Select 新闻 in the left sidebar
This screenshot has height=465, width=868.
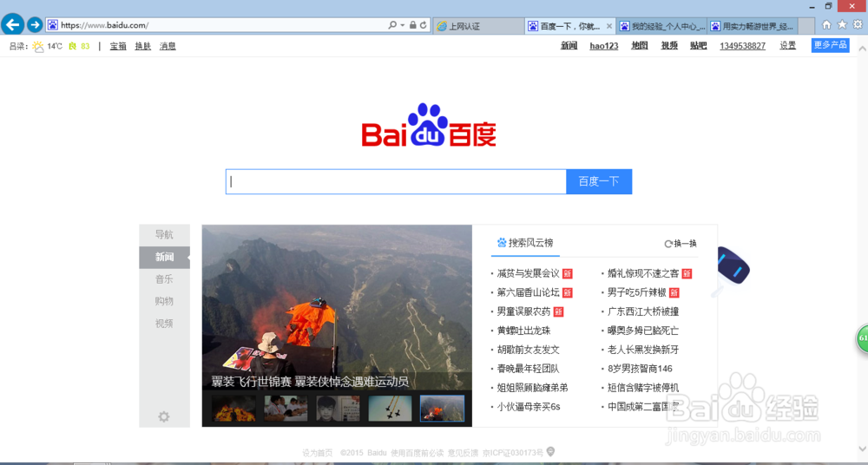coord(164,257)
